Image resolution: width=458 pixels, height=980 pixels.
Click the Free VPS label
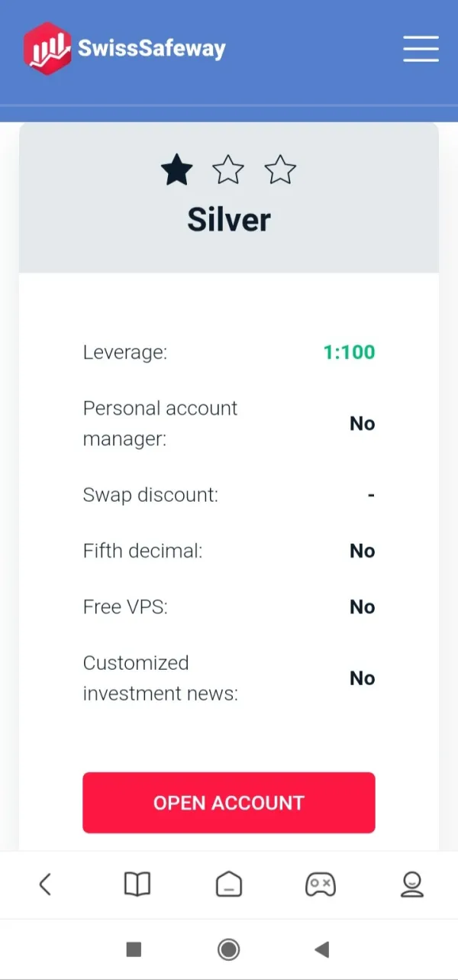click(x=125, y=606)
